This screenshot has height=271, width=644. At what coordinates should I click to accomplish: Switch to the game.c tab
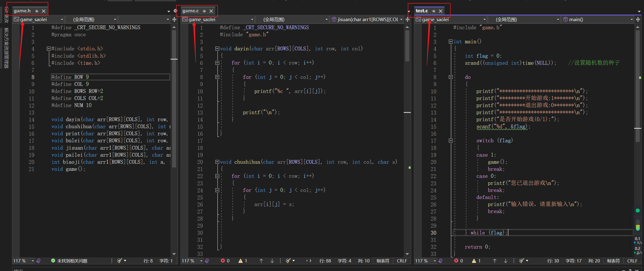[190, 11]
